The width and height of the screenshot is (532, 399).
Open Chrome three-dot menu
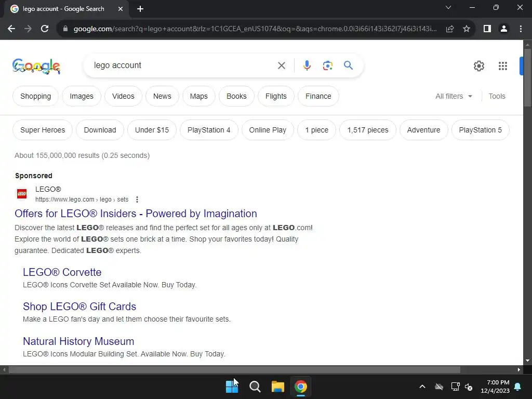521,29
